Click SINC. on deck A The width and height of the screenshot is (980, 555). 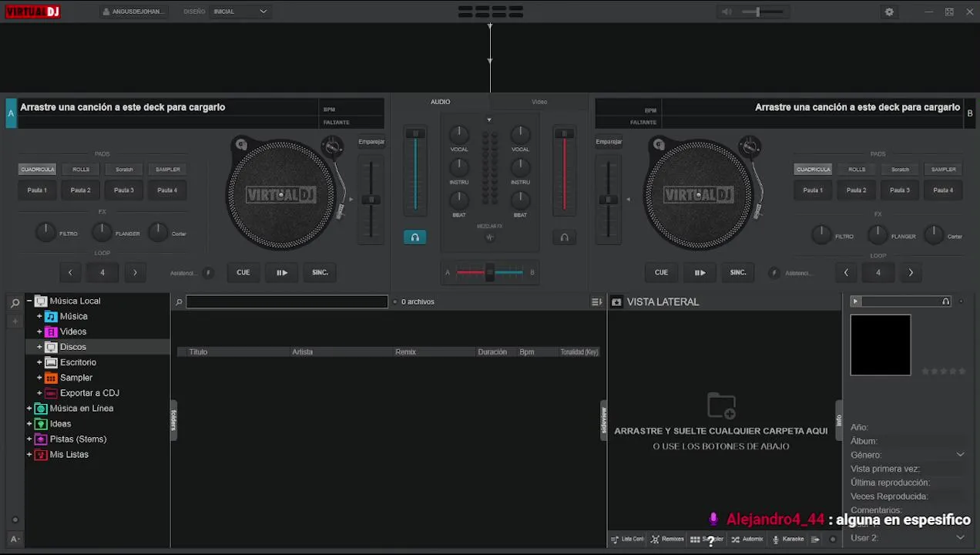(x=321, y=273)
